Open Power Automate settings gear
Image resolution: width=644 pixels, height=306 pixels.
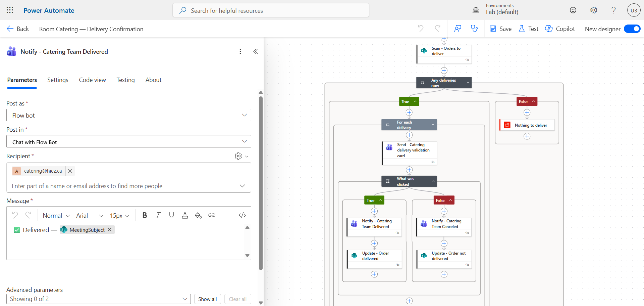coord(594,10)
